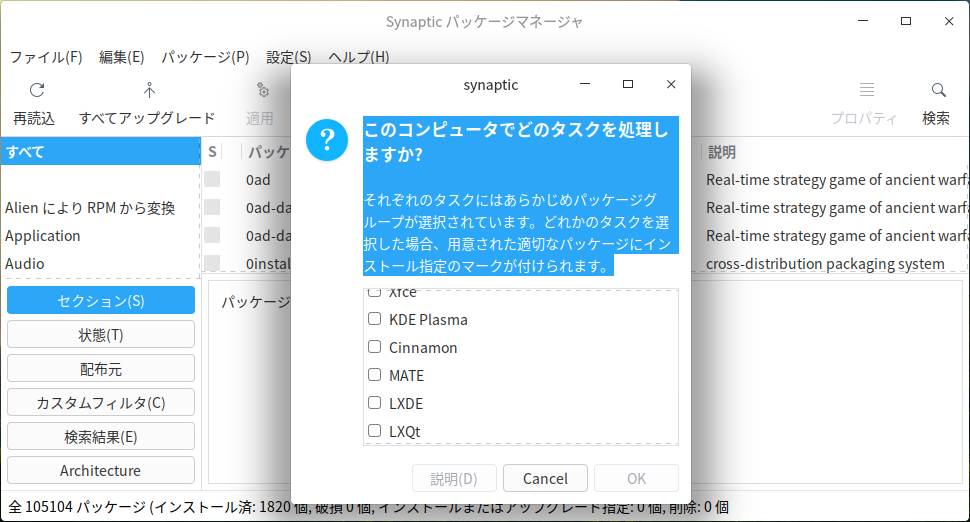Click the reload (再読込) toolbar icon

[x=37, y=90]
